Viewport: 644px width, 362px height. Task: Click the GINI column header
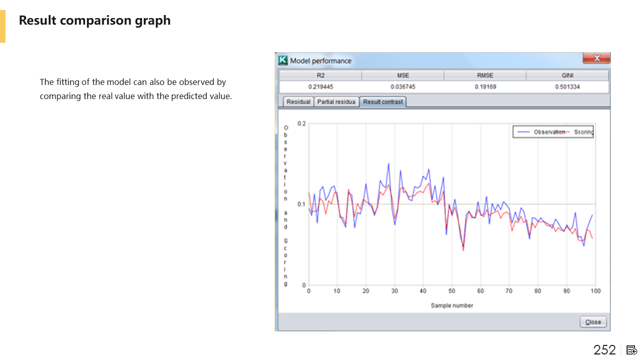click(x=568, y=75)
